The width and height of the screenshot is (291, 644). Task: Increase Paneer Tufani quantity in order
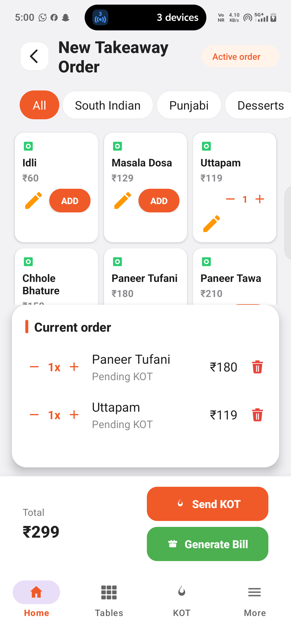pyautogui.click(x=74, y=367)
